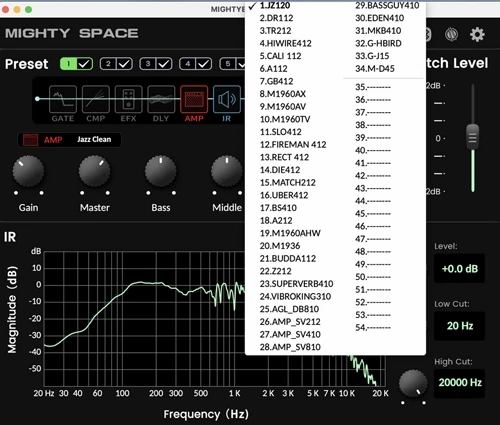The height and width of the screenshot is (425, 500).
Task: Select the DLY delay block icon
Action: point(161,99)
